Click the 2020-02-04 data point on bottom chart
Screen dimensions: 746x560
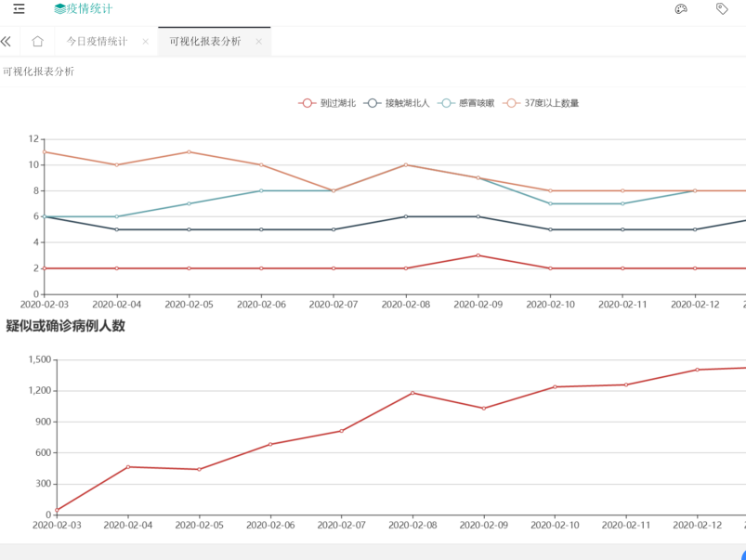coord(127,466)
